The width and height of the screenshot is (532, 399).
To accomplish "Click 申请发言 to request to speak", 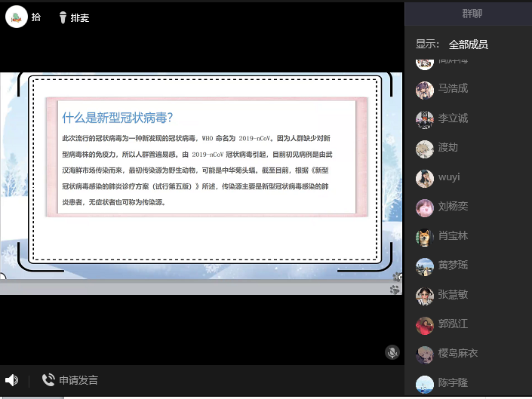I will coord(78,380).
